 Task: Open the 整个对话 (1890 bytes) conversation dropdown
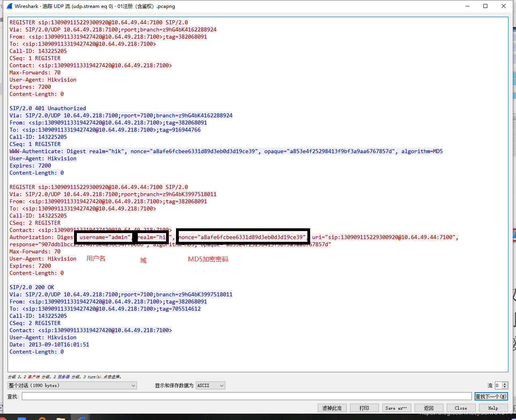[x=72, y=385]
